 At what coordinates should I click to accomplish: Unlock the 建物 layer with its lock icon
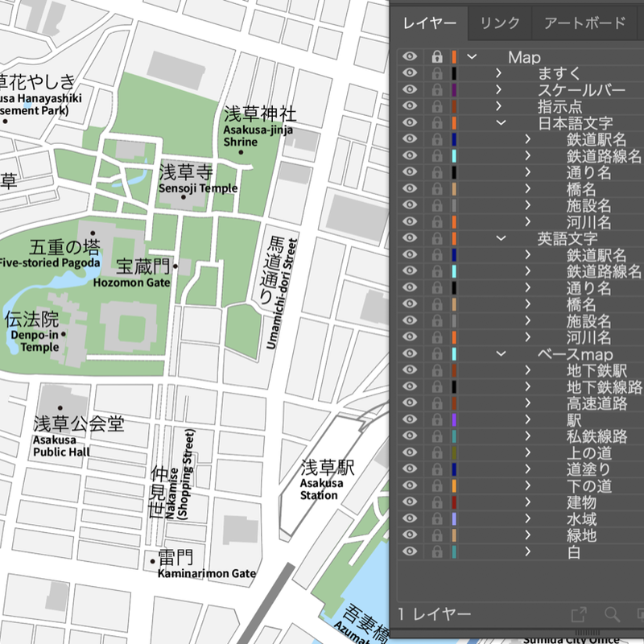[437, 502]
